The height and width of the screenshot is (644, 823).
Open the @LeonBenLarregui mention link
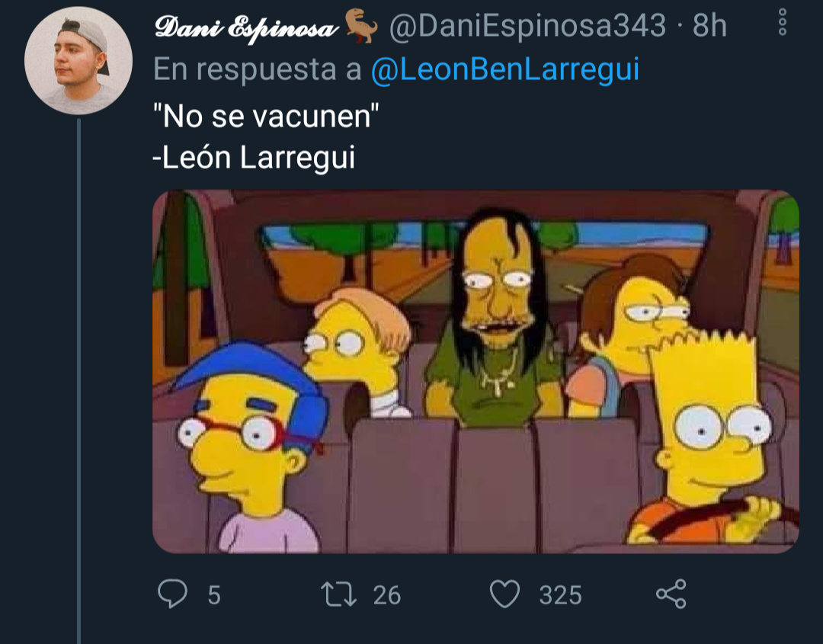pos(505,69)
